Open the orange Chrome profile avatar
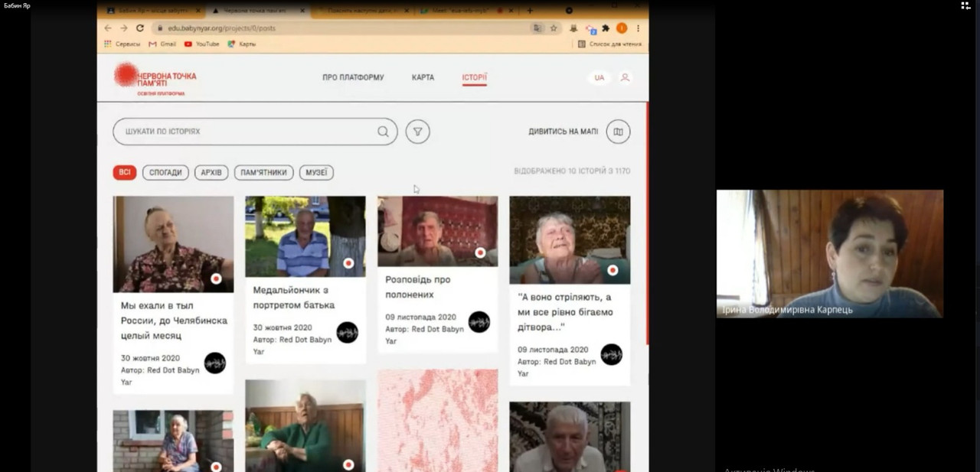This screenshot has height=472, width=980. (x=622, y=28)
